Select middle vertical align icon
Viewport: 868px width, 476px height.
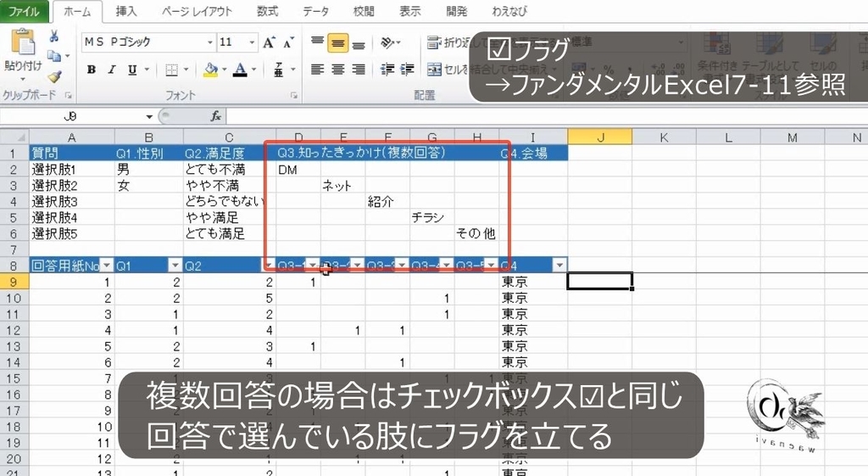pos(337,42)
